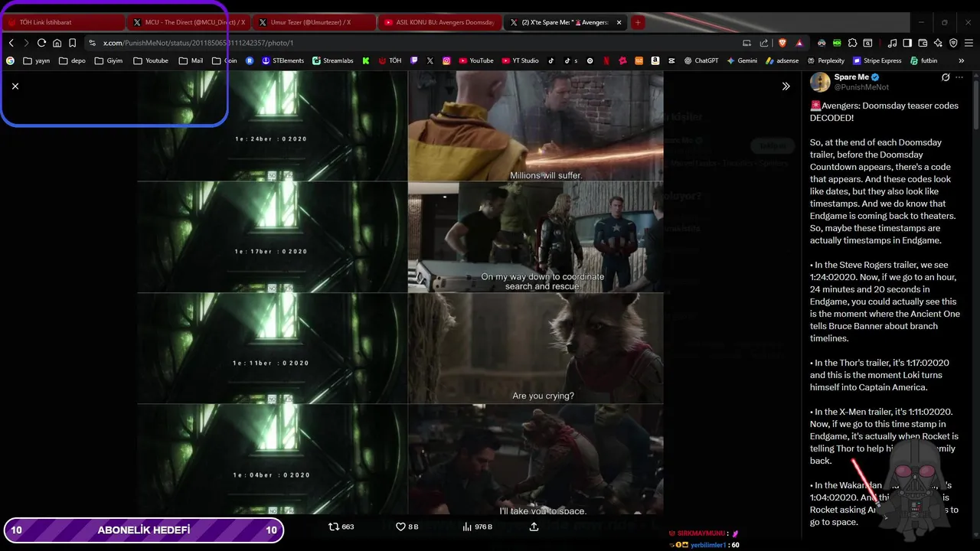The image size is (980, 551).
Task: Open the STElements bookmark
Action: pyautogui.click(x=283, y=60)
